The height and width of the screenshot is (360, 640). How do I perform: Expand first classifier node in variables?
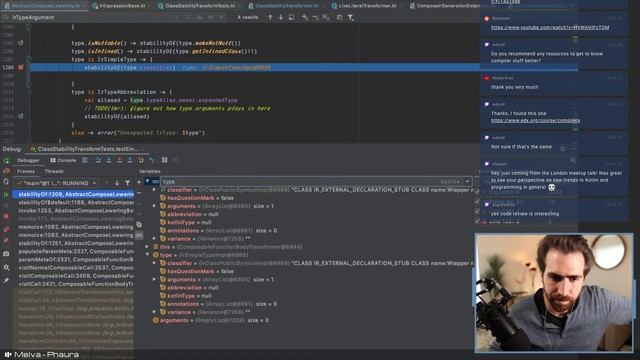pyautogui.click(x=154, y=190)
